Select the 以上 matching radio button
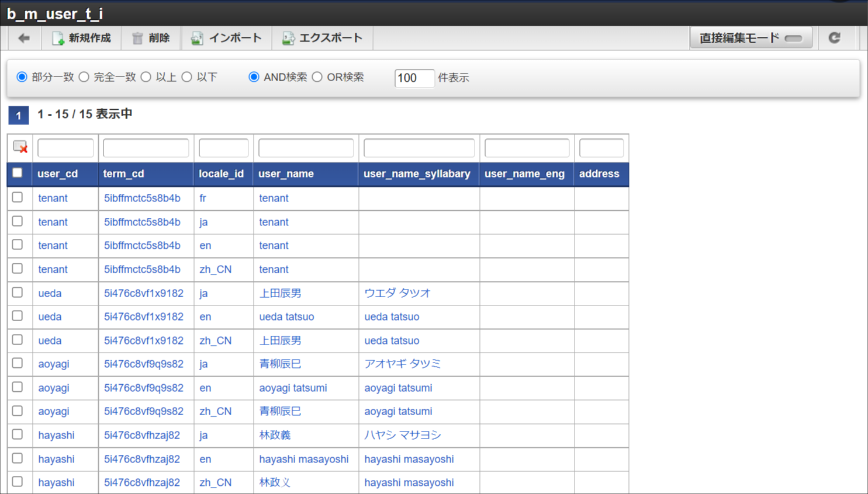Image resolution: width=868 pixels, height=494 pixels. click(x=146, y=76)
